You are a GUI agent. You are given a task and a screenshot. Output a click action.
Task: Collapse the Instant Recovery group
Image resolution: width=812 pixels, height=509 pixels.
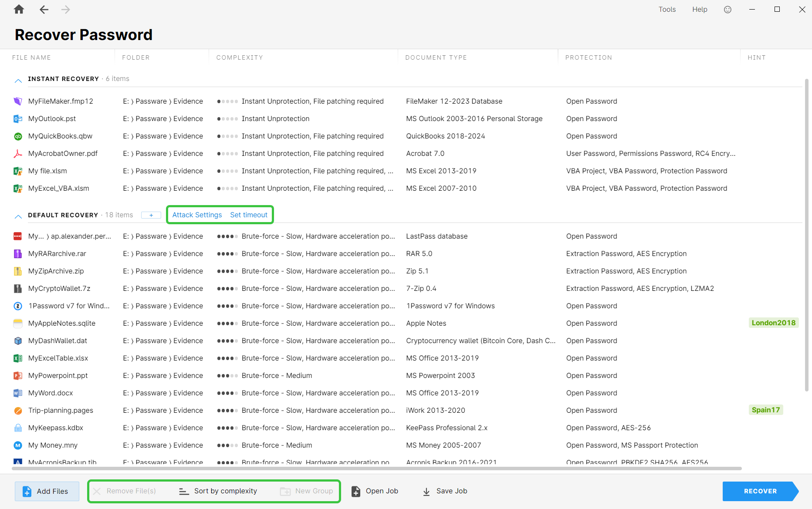click(18, 80)
